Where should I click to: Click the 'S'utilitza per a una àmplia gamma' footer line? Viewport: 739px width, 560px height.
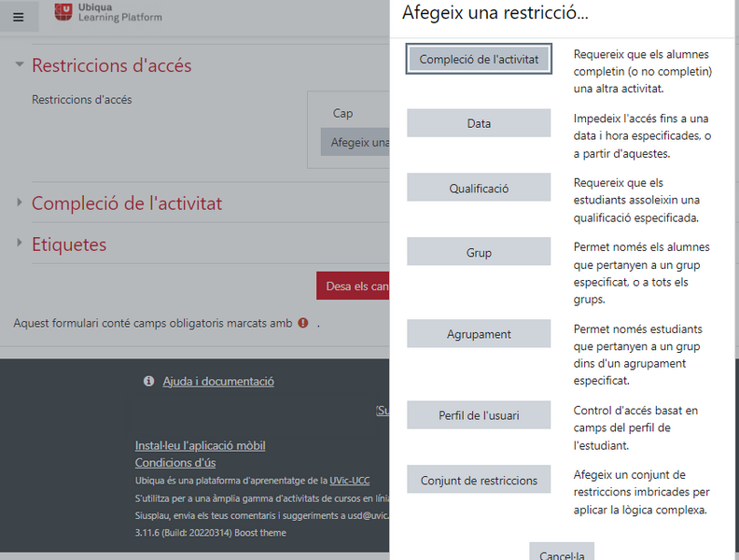262,498
